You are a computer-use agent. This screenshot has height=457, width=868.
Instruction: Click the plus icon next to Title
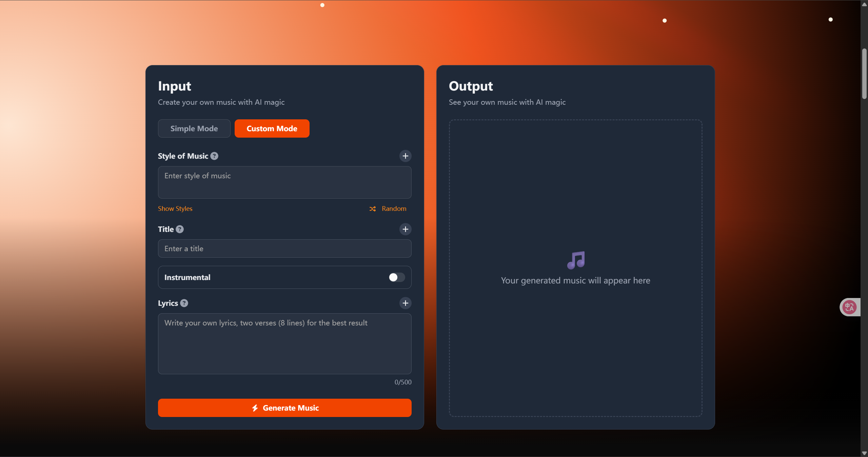pyautogui.click(x=405, y=229)
